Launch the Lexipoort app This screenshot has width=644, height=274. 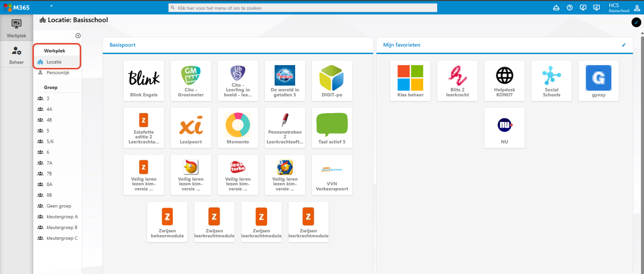(x=191, y=128)
